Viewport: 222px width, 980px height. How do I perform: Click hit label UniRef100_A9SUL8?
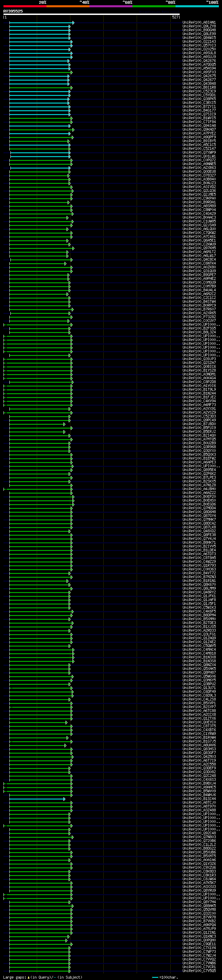pyautogui.click(x=199, y=53)
